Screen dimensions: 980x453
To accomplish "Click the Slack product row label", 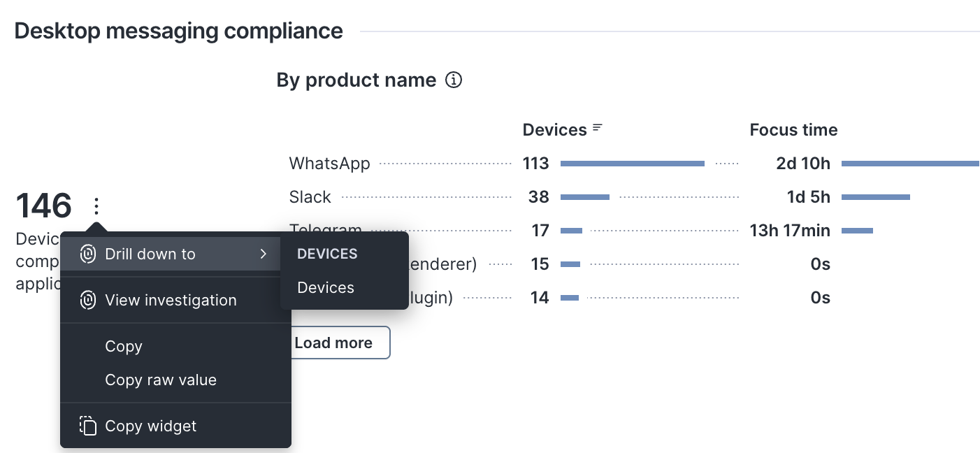I will coord(310,197).
